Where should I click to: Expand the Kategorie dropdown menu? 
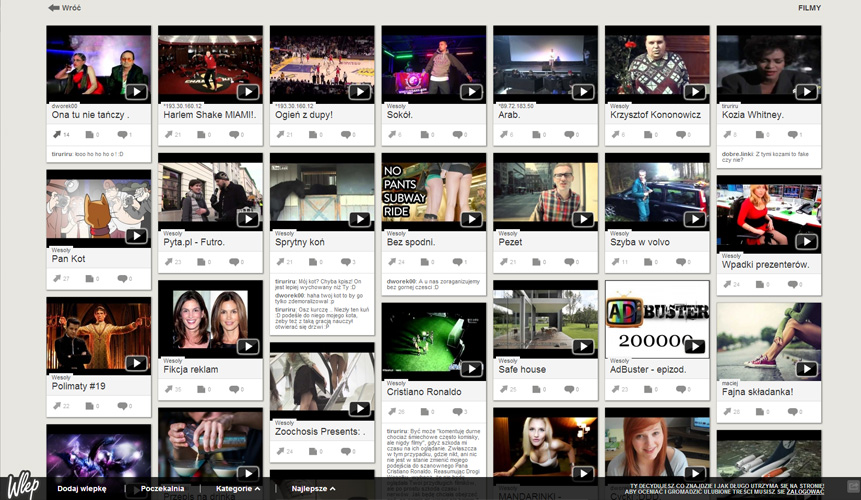pos(238,488)
